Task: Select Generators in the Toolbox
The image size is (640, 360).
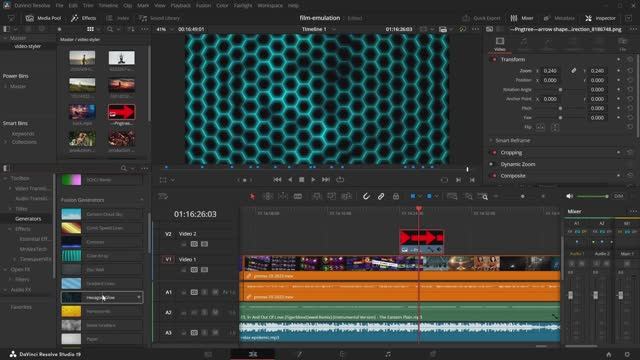Action: 28,219
